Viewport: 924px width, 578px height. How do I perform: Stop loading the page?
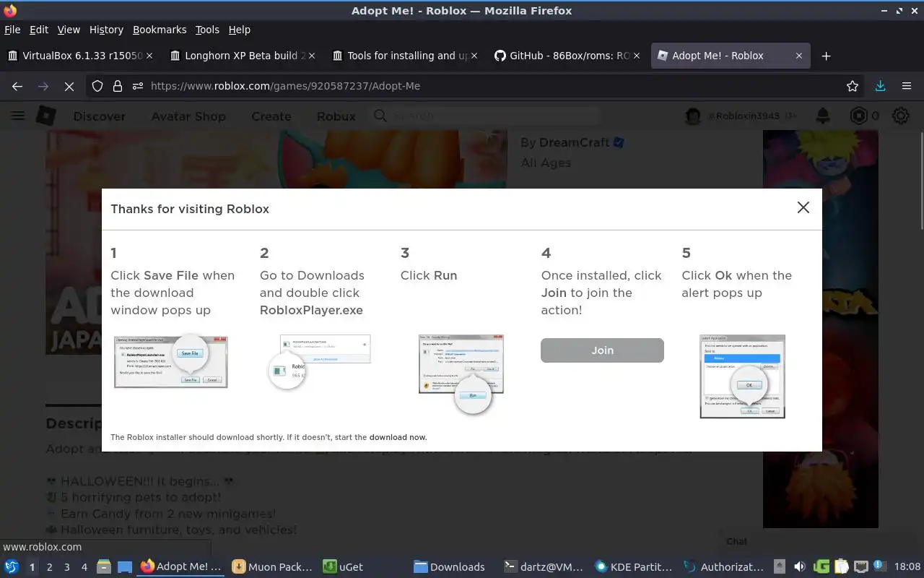pyautogui.click(x=69, y=86)
